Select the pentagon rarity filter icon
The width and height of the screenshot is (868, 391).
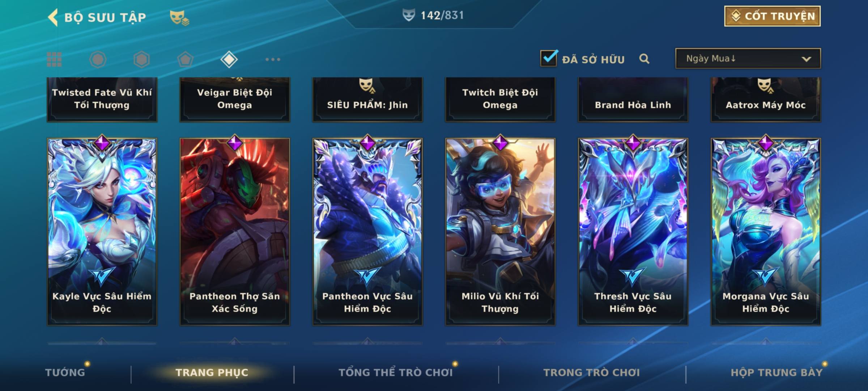click(x=185, y=59)
